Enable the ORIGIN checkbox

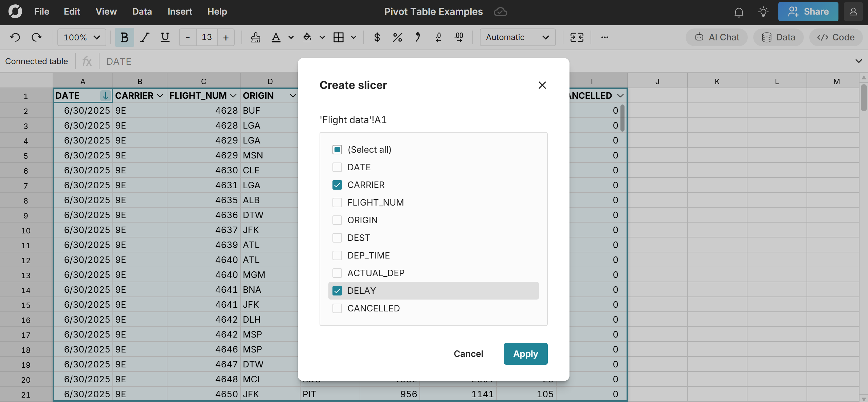(337, 220)
